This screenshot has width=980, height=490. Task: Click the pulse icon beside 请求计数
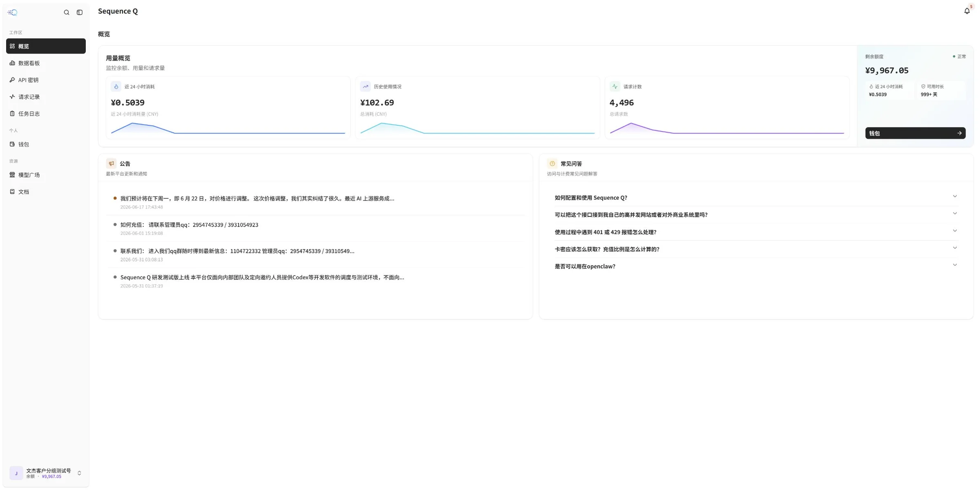click(x=615, y=87)
